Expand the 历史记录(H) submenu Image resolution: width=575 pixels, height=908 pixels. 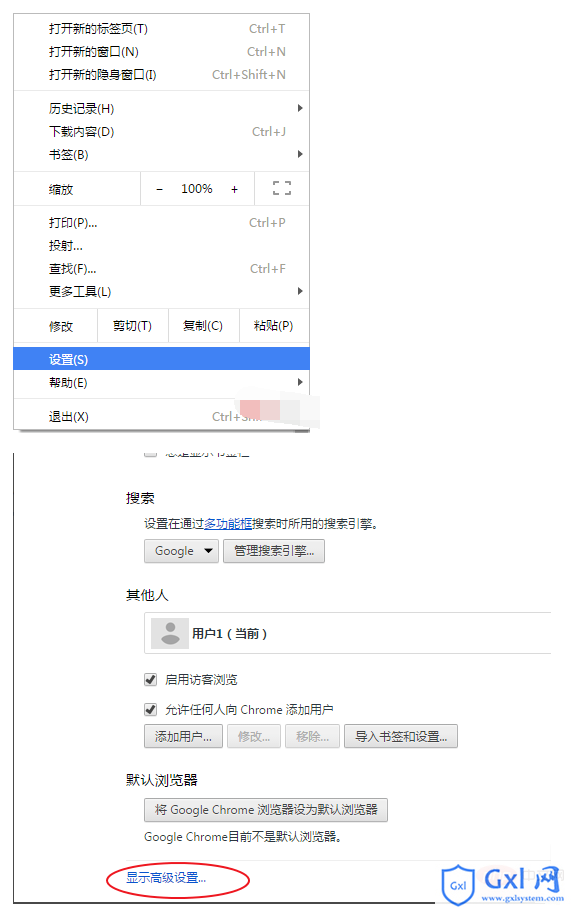(161, 108)
